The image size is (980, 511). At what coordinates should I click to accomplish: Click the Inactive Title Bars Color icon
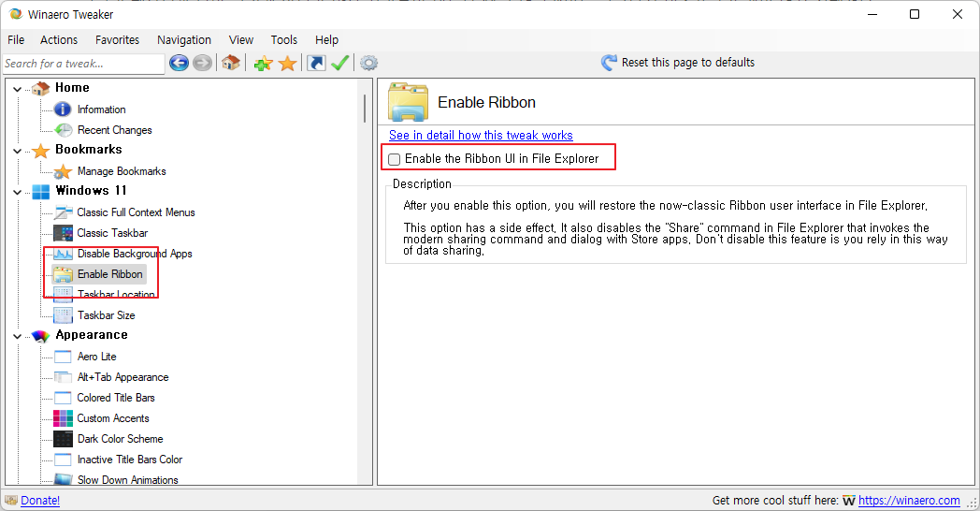click(x=64, y=460)
